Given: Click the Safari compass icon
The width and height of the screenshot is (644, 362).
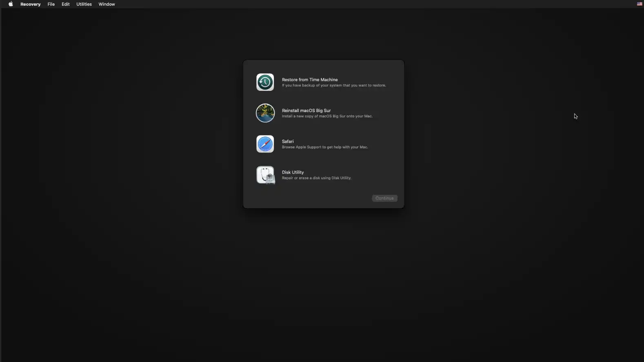Looking at the screenshot, I should (x=265, y=144).
